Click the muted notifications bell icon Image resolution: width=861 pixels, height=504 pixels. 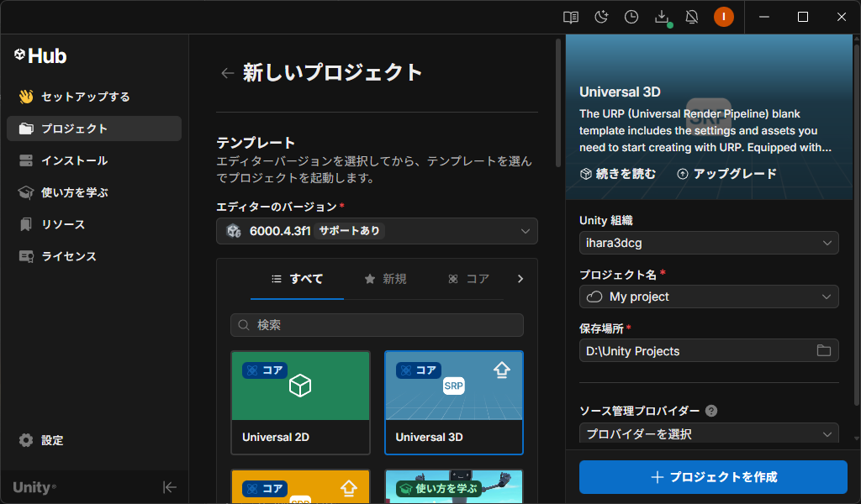click(x=692, y=17)
